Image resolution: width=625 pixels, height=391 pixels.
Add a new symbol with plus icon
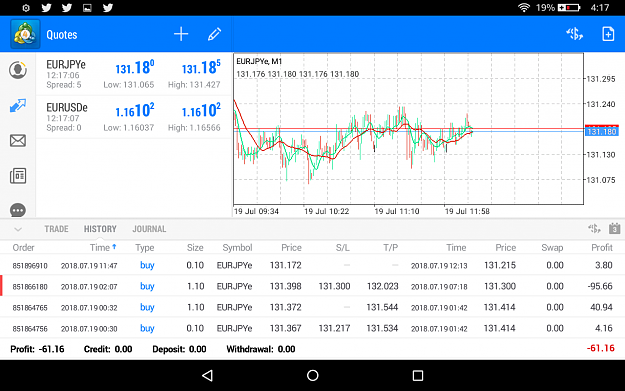click(x=181, y=34)
